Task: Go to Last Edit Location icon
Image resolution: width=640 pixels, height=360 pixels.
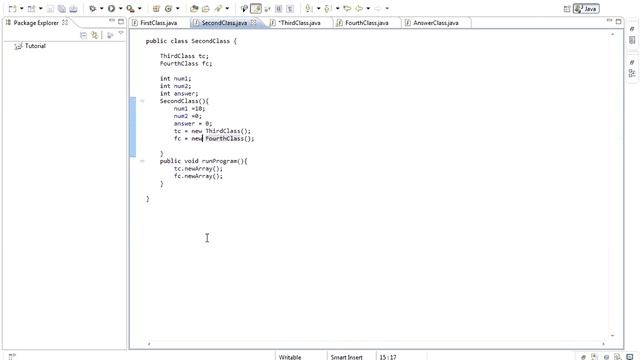Action: [x=347, y=9]
